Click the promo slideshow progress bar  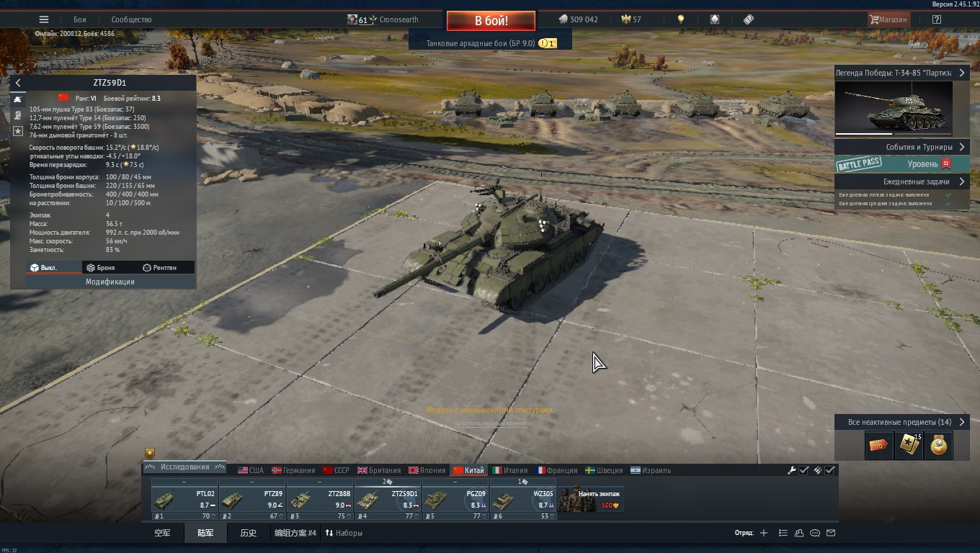point(894,134)
